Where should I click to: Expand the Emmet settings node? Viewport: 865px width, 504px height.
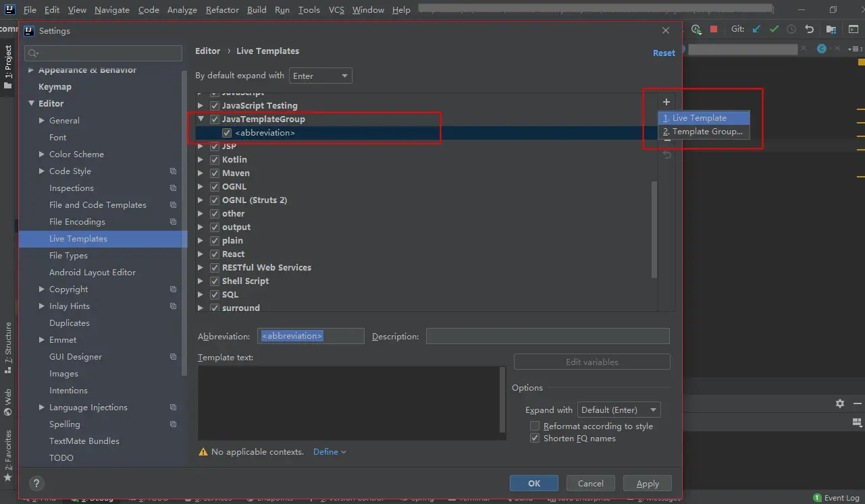pyautogui.click(x=42, y=340)
